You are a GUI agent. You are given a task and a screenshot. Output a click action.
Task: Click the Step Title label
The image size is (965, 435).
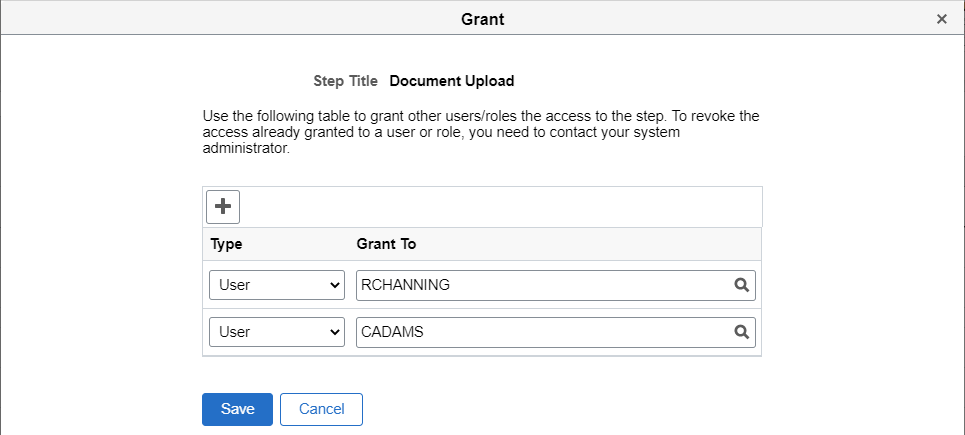[346, 81]
